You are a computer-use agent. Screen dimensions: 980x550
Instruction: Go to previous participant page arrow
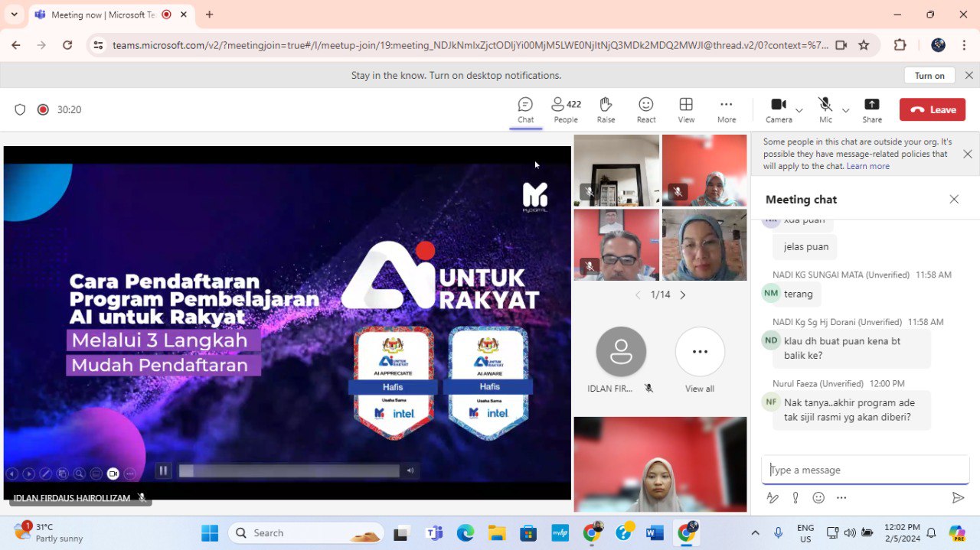pos(638,295)
